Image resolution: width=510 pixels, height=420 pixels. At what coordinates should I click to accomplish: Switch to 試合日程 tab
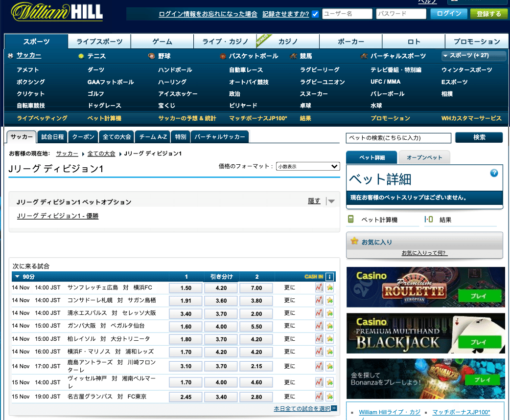[52, 137]
